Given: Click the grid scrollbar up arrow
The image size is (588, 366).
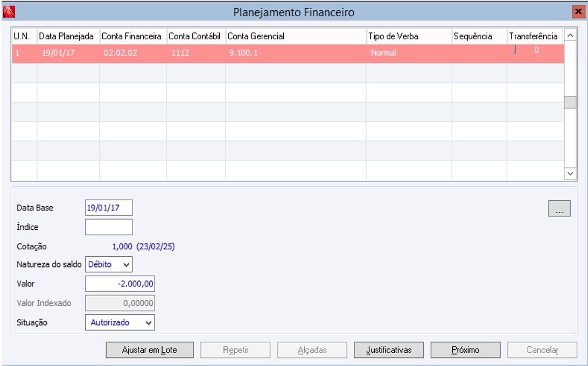Looking at the screenshot, I should (x=570, y=36).
